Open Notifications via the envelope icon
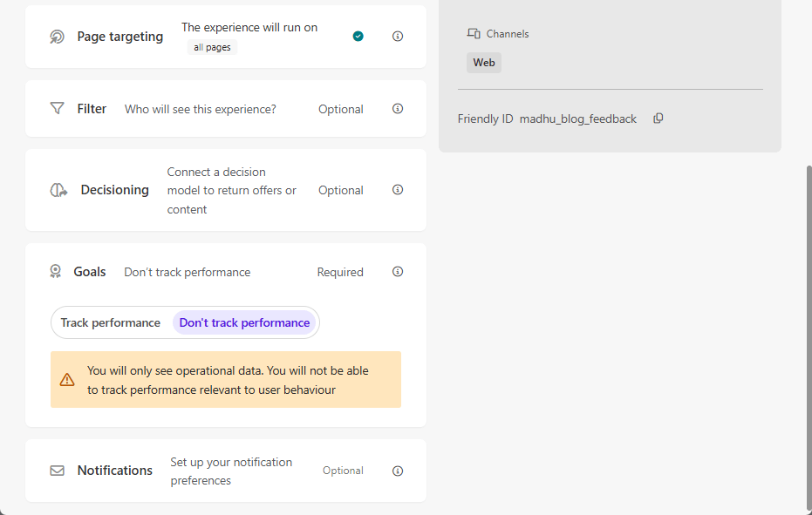This screenshot has width=812, height=515. (x=57, y=470)
